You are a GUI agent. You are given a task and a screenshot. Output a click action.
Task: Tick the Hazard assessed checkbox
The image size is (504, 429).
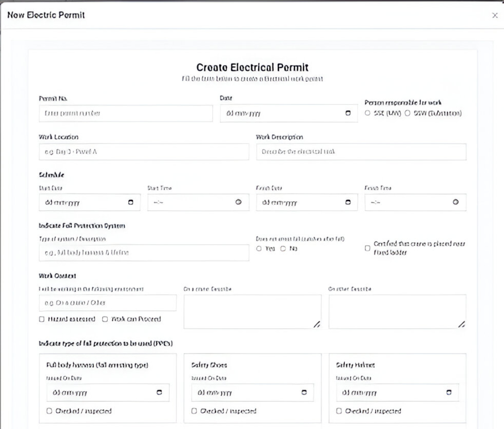[42, 319]
